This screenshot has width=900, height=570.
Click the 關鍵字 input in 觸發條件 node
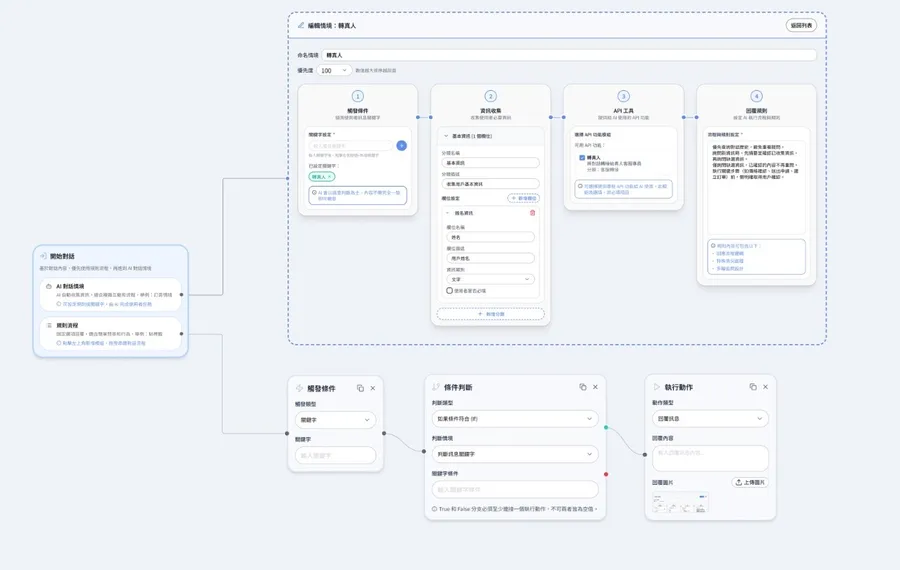pyautogui.click(x=335, y=455)
